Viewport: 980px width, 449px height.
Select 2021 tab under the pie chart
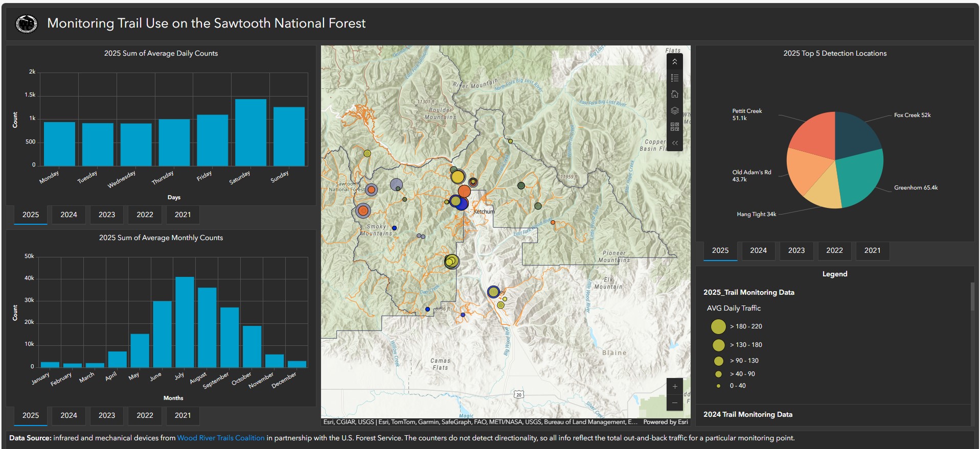(x=872, y=250)
